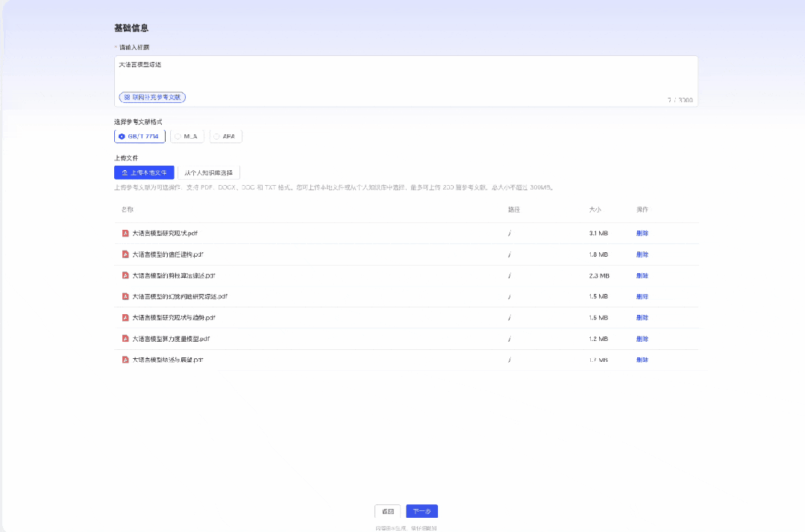This screenshot has width=805, height=532.
Task: Click file name 大语言模型的剪枝算法综述.pdf
Action: pos(174,275)
